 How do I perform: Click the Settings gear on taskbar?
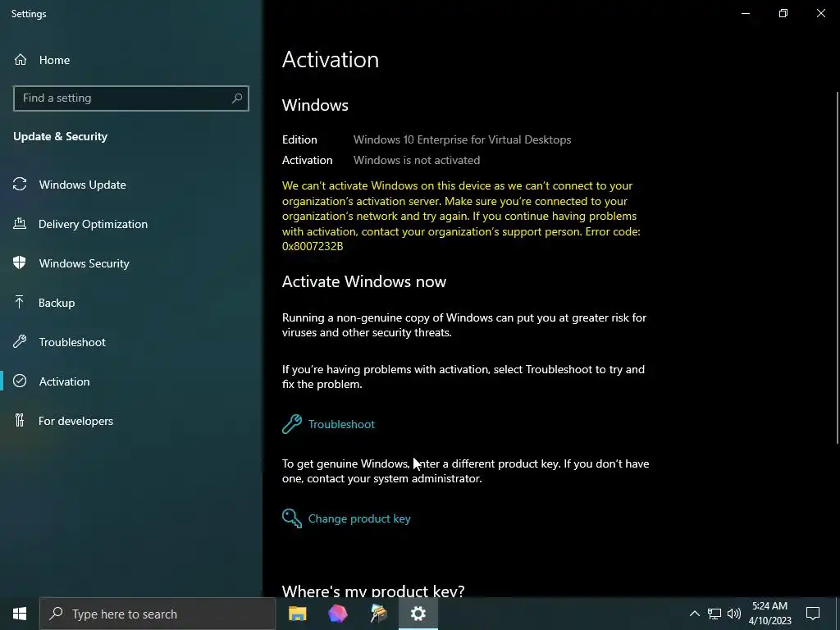[x=418, y=614]
